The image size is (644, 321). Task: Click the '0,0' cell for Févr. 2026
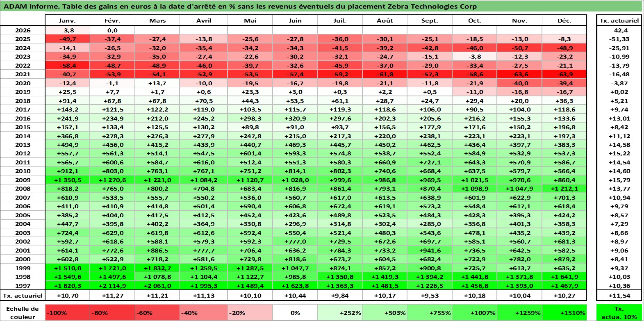coord(112,30)
